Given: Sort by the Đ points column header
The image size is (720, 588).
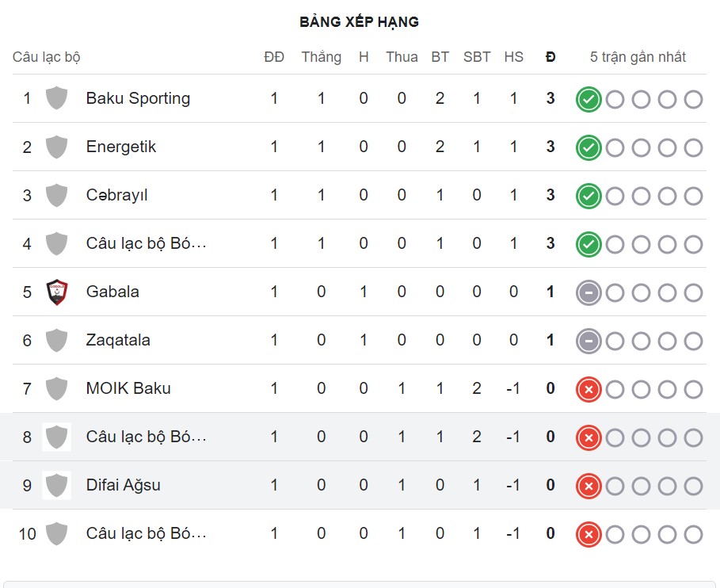Looking at the screenshot, I should pyautogui.click(x=550, y=57).
